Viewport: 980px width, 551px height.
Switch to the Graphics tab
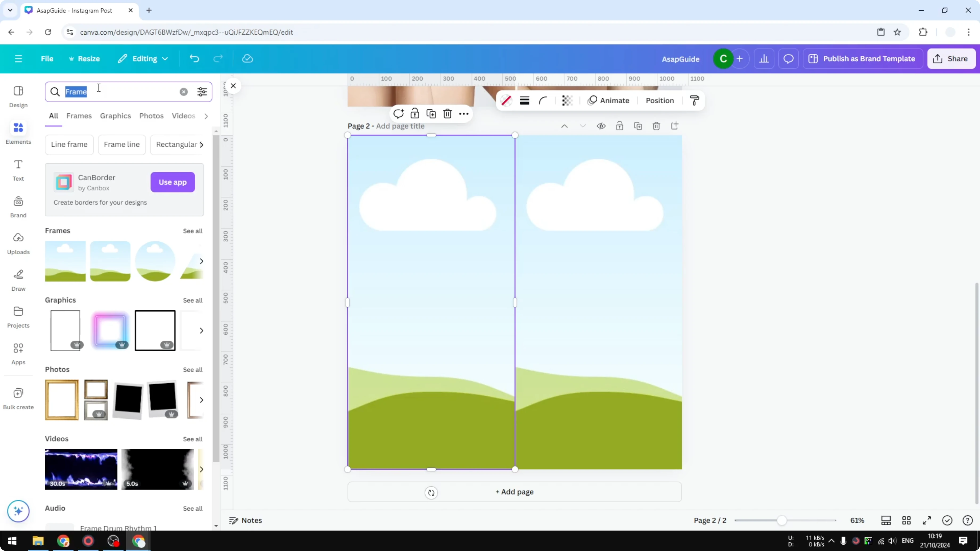click(x=115, y=116)
